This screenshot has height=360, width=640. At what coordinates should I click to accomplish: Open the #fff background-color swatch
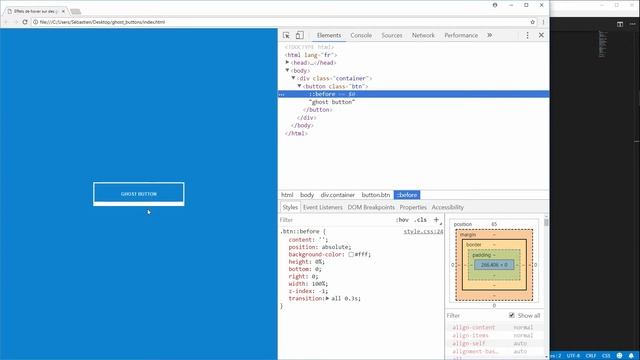(x=351, y=254)
